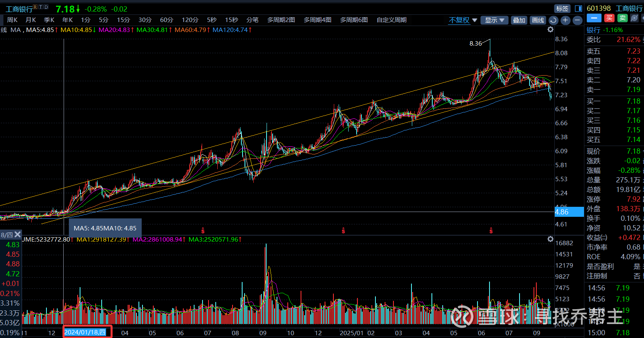This screenshot has width=644, height=338.
Task: Click the 买五 7.14 order row
Action: tap(614, 140)
